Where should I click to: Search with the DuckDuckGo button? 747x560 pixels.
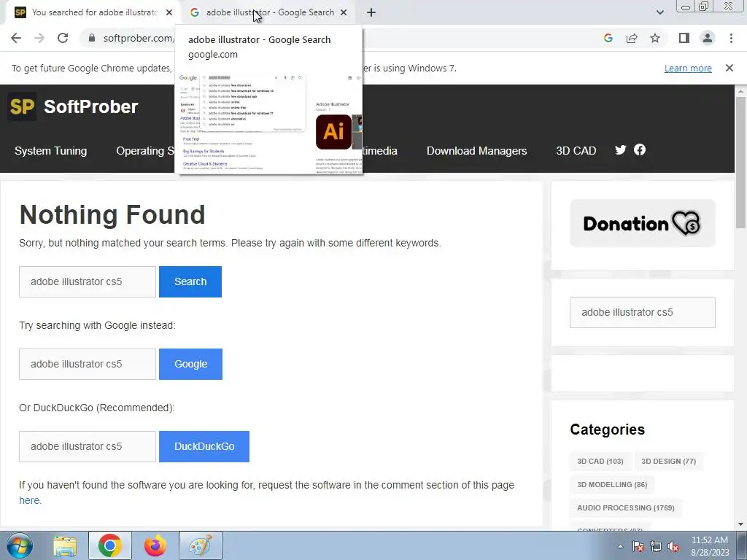point(204,447)
